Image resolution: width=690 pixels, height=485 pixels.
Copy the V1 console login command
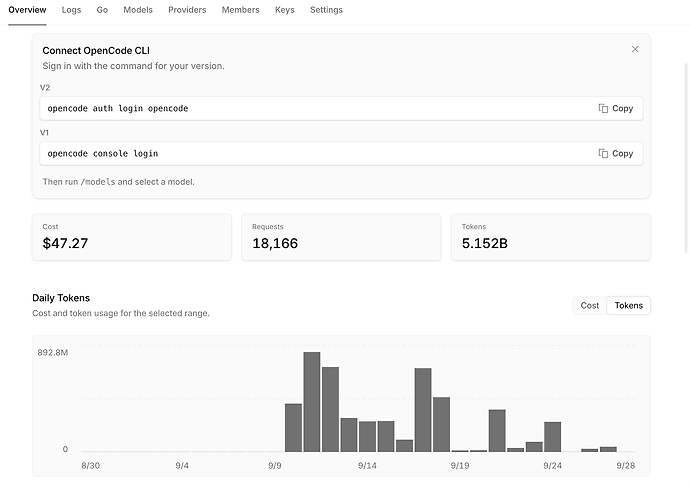[x=616, y=154]
